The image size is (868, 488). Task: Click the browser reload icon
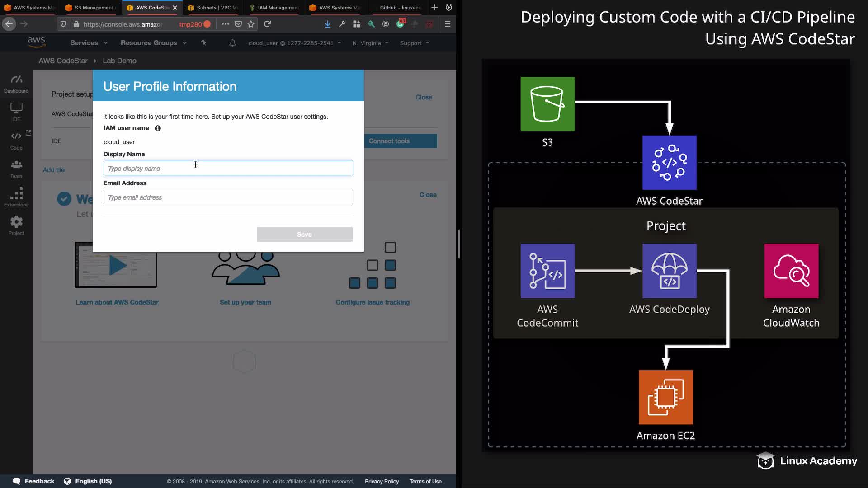[x=267, y=24]
